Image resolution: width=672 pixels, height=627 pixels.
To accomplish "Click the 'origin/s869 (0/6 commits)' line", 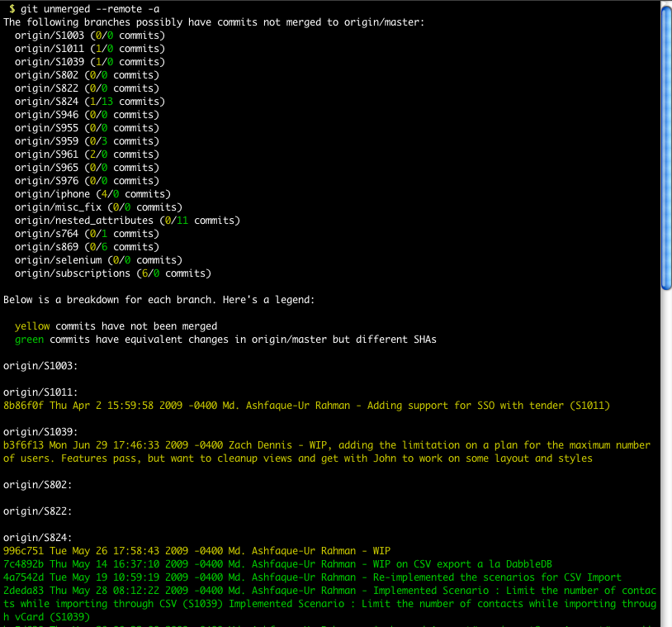I will click(87, 247).
